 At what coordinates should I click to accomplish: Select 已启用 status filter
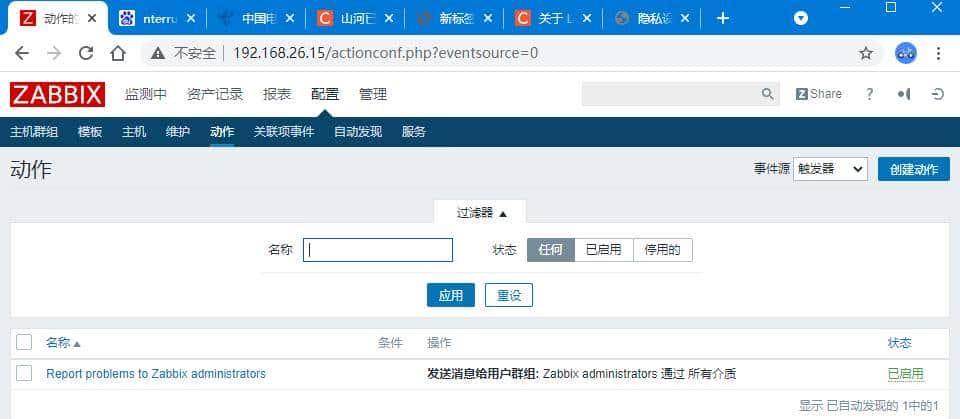coord(603,250)
